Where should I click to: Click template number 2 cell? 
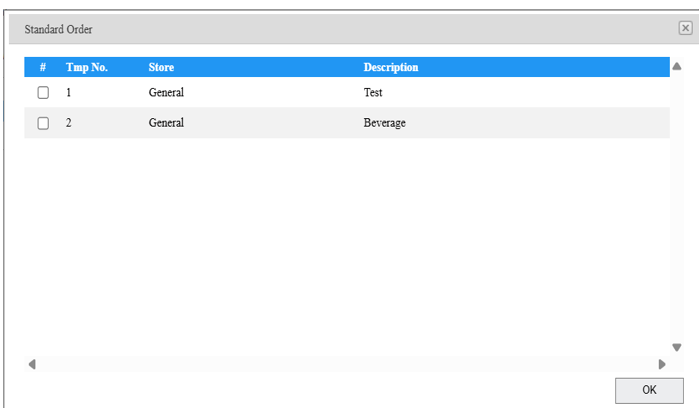[69, 123]
